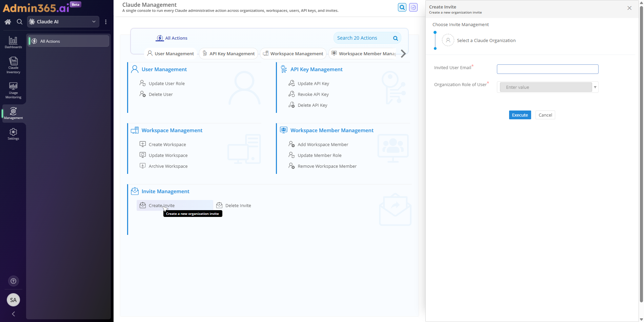
Task: Open the Claude AI product dropdown
Action: click(x=63, y=22)
